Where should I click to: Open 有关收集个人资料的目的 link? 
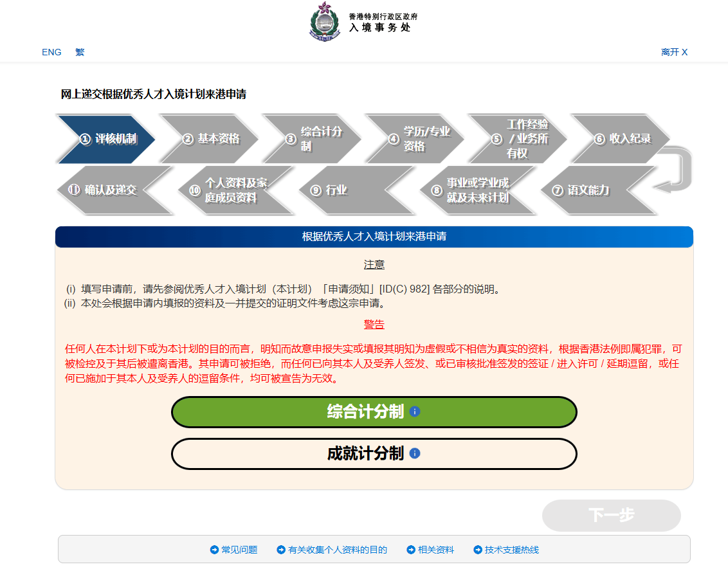tap(338, 550)
